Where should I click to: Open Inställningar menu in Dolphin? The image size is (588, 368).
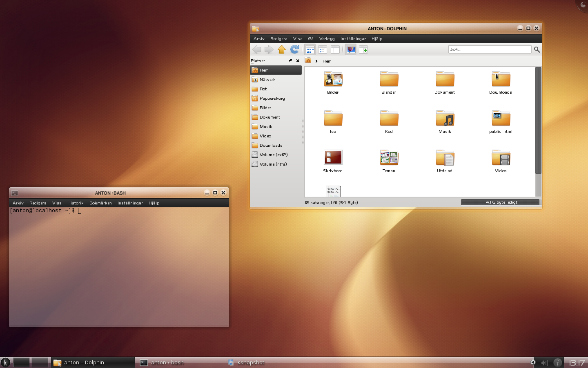[353, 39]
